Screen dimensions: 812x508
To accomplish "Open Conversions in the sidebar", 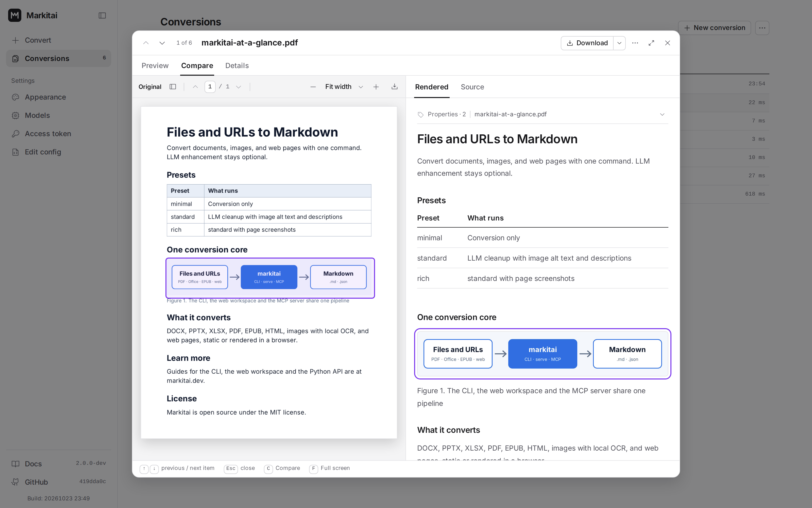I will tap(59, 58).
